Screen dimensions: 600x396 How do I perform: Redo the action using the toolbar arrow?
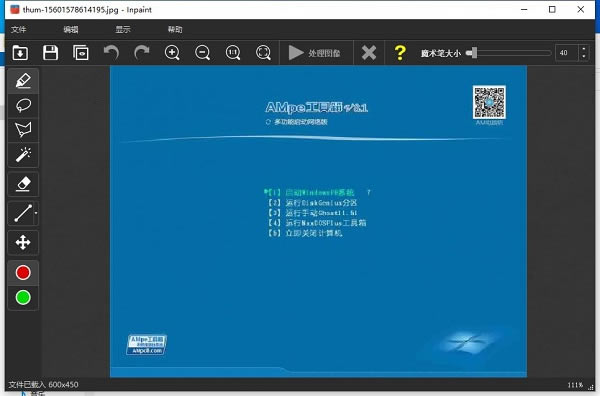click(x=142, y=52)
